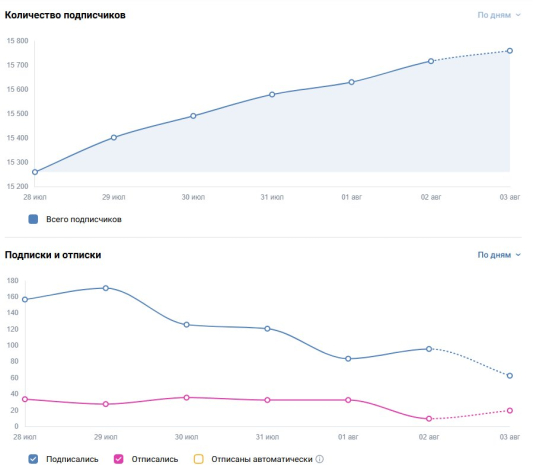Click chevron arrow next to top По дням
This screenshot has width=533, height=475.
tap(518, 15)
